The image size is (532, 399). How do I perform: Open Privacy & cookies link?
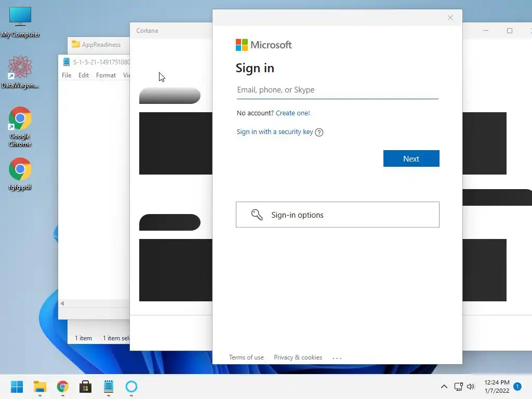click(298, 357)
